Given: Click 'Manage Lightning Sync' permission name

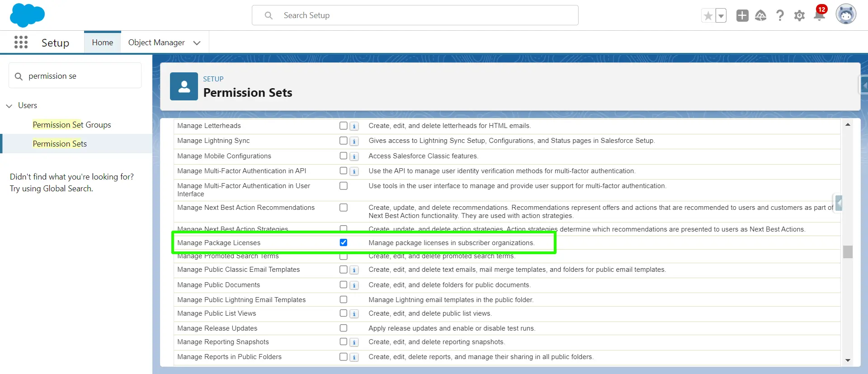Looking at the screenshot, I should pos(213,141).
